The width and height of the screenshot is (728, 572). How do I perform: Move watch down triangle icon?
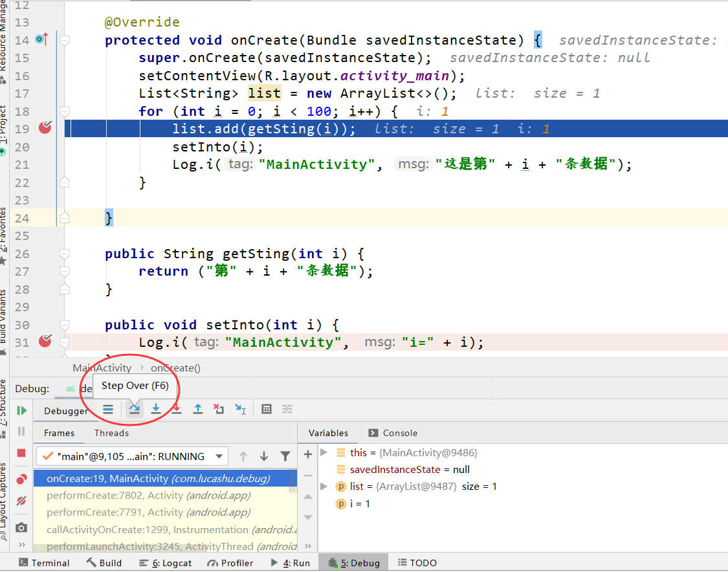coord(308,517)
